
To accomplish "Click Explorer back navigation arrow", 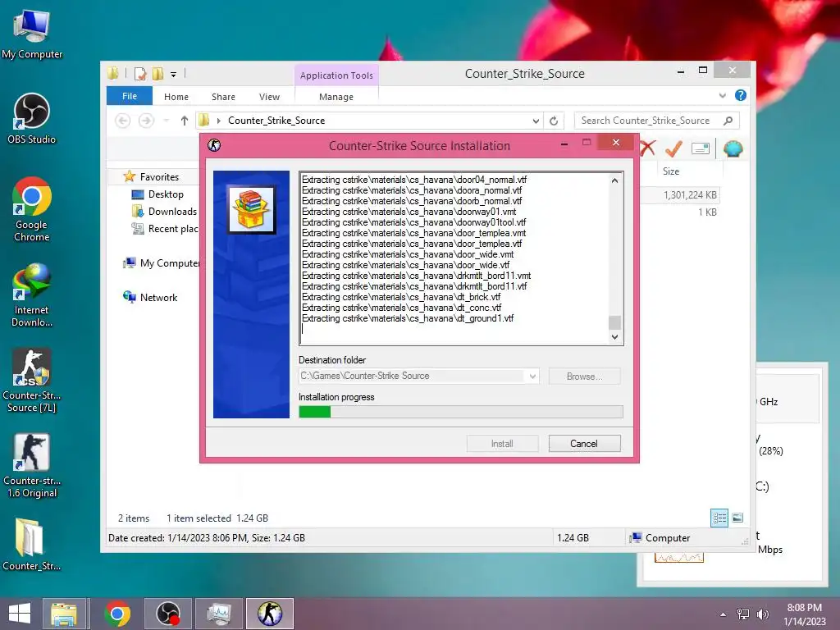I will point(123,121).
